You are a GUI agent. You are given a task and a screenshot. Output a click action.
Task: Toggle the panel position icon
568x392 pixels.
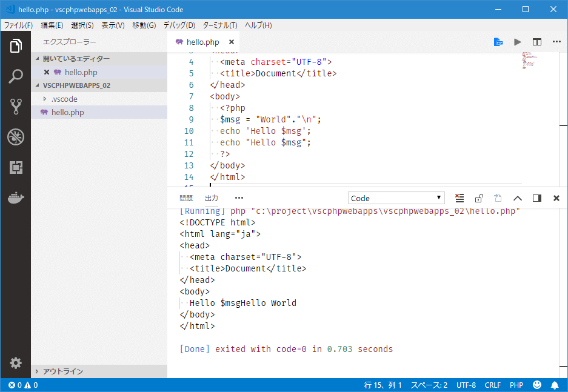tap(536, 198)
